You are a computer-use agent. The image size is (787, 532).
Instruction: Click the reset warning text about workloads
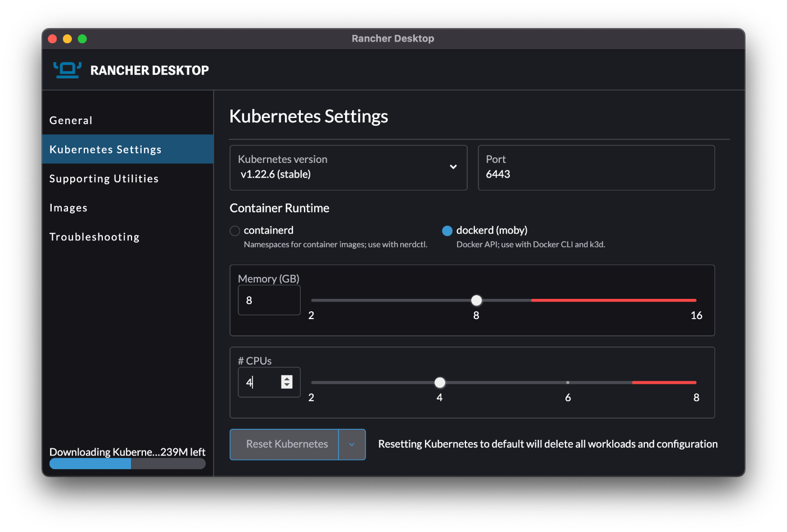(x=548, y=444)
